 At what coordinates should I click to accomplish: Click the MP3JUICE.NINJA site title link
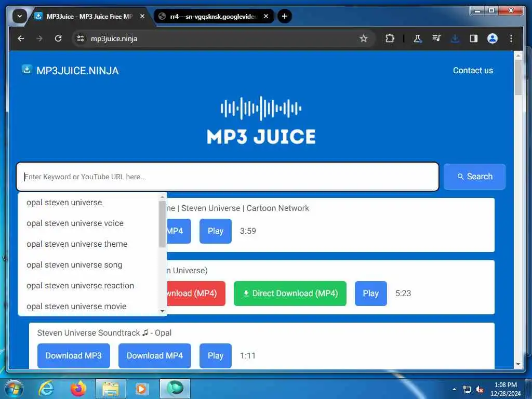coord(78,71)
